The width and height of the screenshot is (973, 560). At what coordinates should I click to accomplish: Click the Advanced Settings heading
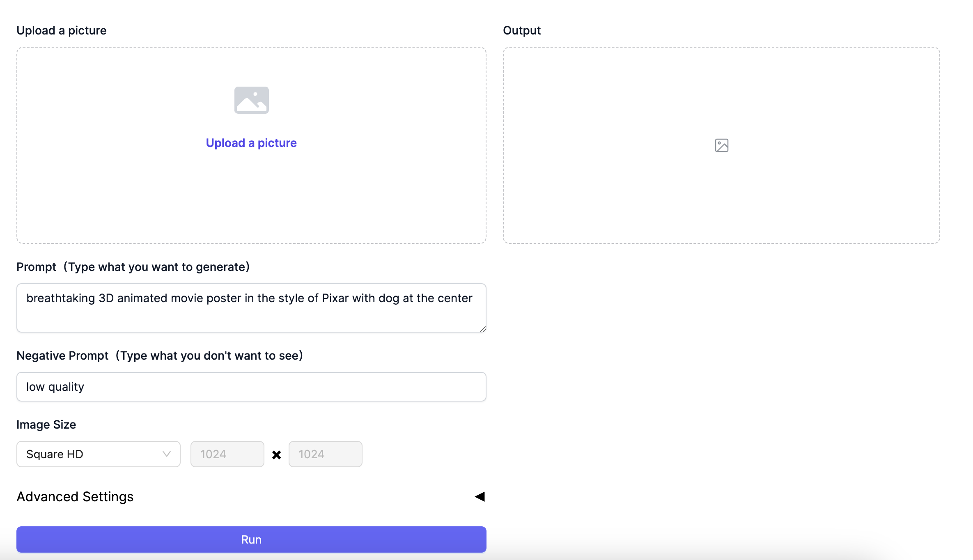[75, 497]
